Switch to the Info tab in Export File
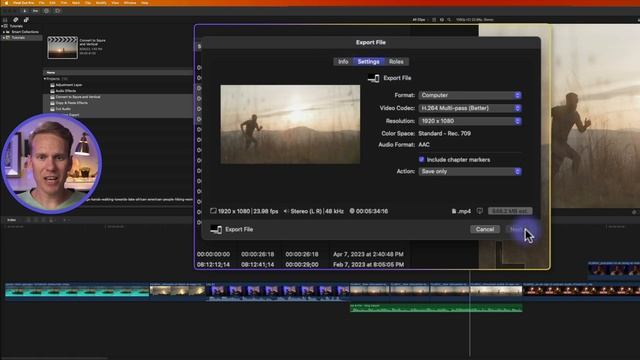The image size is (640, 360). 343,62
